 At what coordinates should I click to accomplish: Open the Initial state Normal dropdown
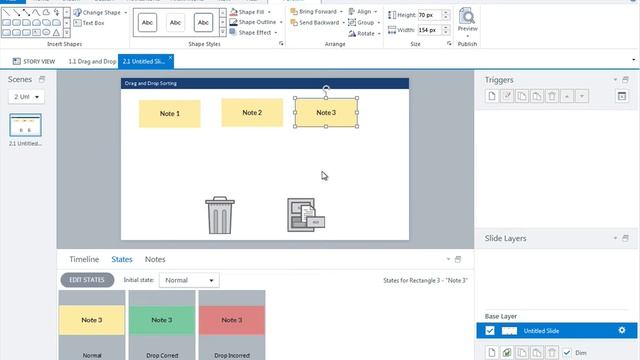click(x=189, y=280)
